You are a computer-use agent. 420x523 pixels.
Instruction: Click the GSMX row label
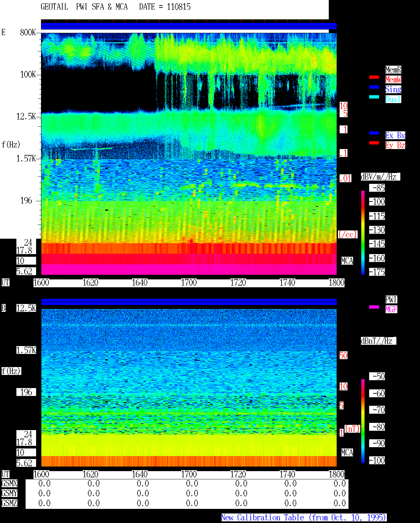coord(9,484)
